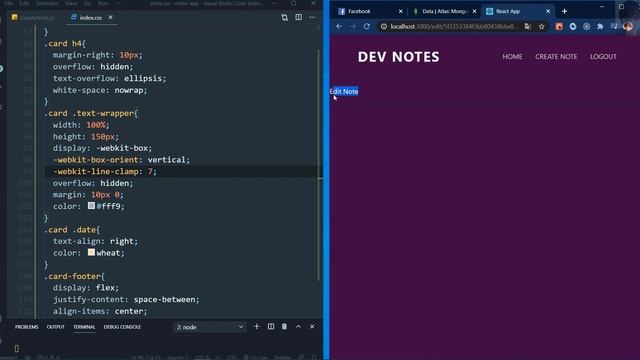Click the '.card .text-wrapper{' selector line

tap(91, 113)
